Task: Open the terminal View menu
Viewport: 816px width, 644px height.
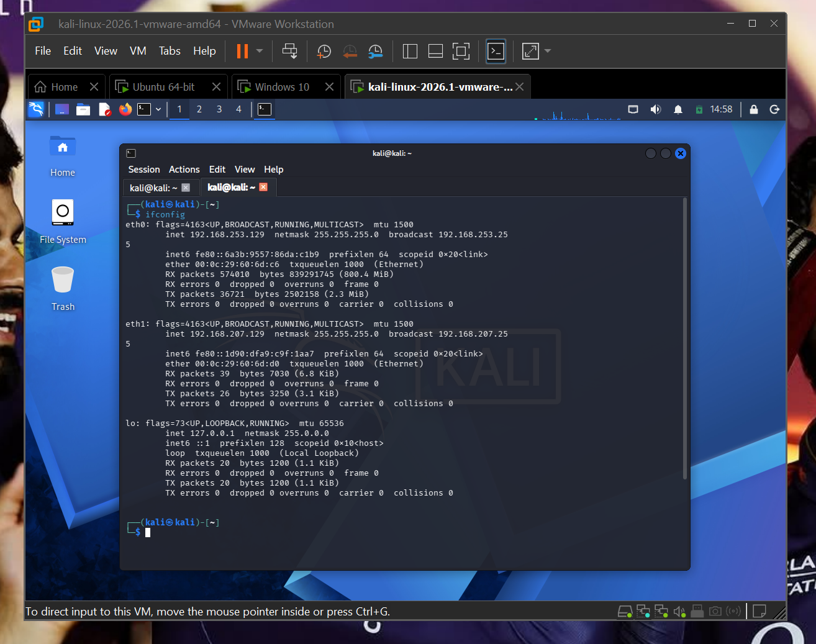Action: [x=245, y=170]
